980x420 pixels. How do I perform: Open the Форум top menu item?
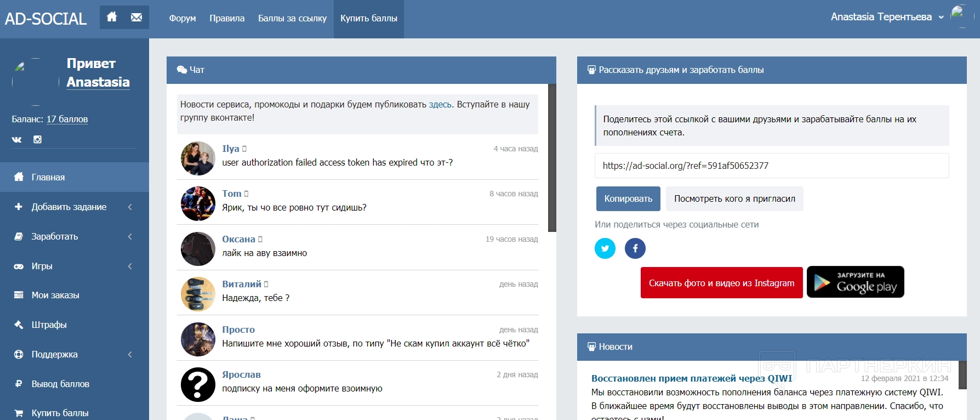[183, 18]
